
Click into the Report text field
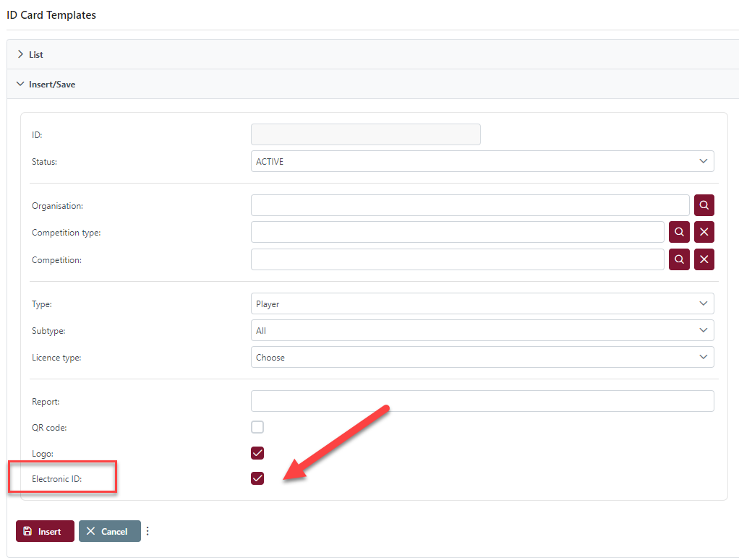(482, 401)
